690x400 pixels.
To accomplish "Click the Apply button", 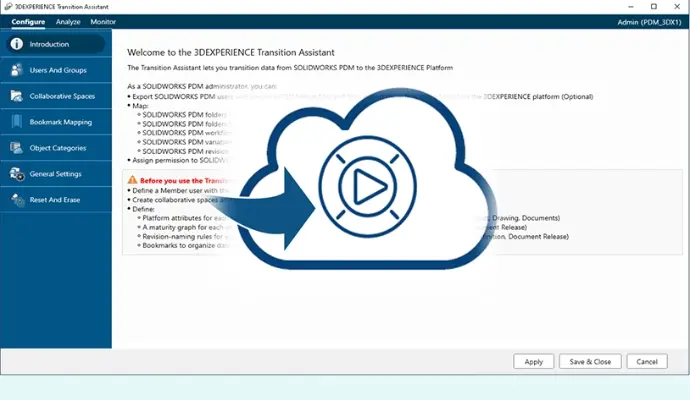I will tap(533, 361).
